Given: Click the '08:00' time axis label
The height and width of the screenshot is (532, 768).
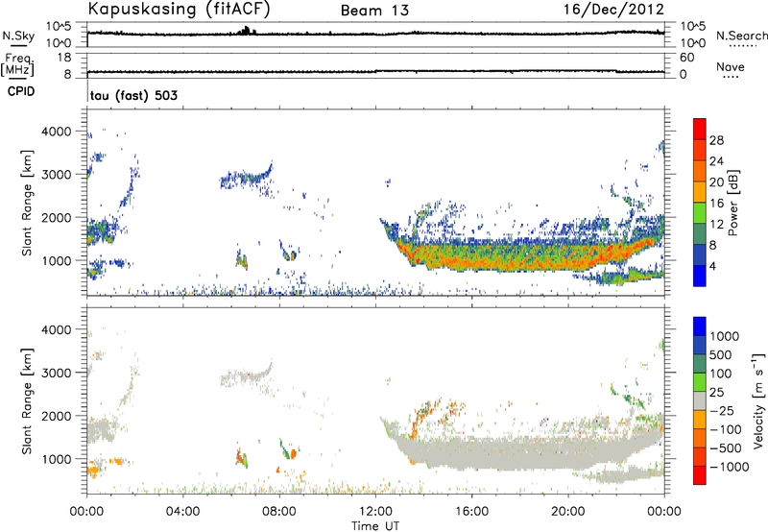Looking at the screenshot, I should [x=279, y=512].
